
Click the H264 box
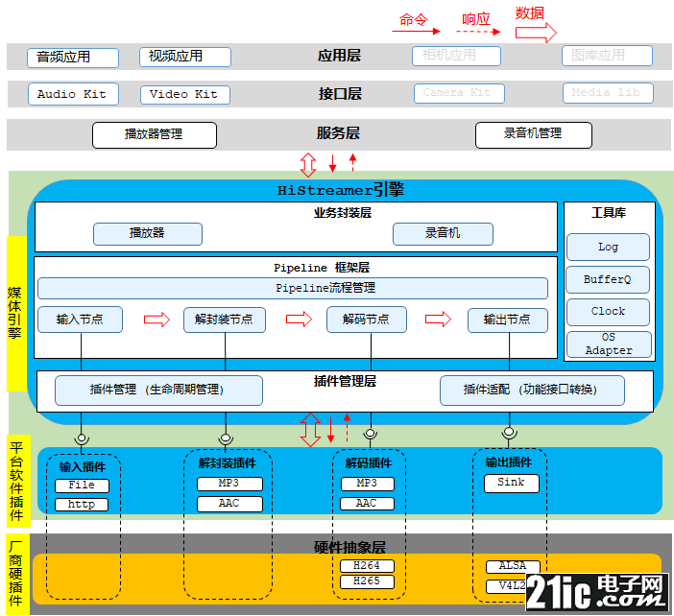pos(367,566)
